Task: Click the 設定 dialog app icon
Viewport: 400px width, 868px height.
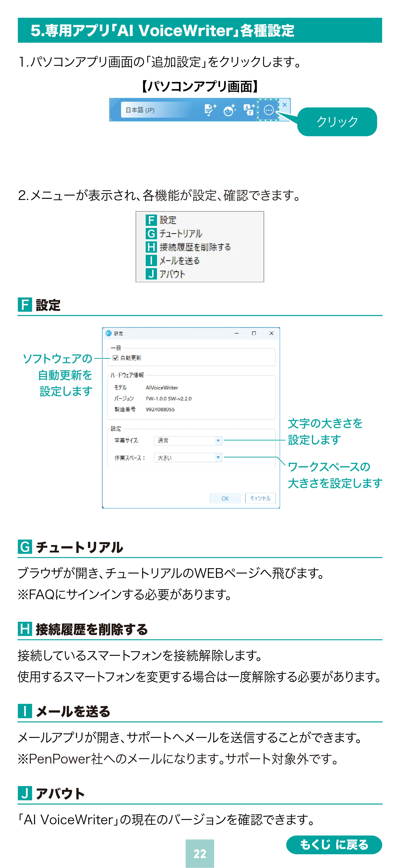Action: (x=108, y=333)
